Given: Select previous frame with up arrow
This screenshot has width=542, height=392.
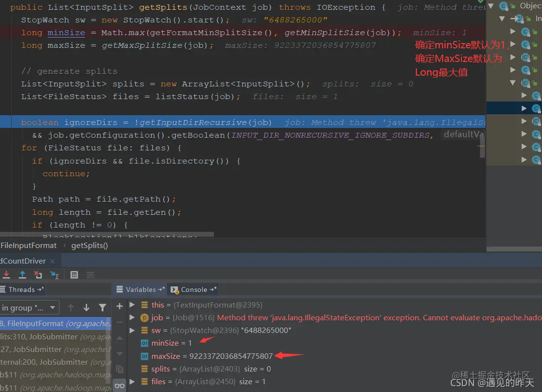Looking at the screenshot, I should click(71, 308).
